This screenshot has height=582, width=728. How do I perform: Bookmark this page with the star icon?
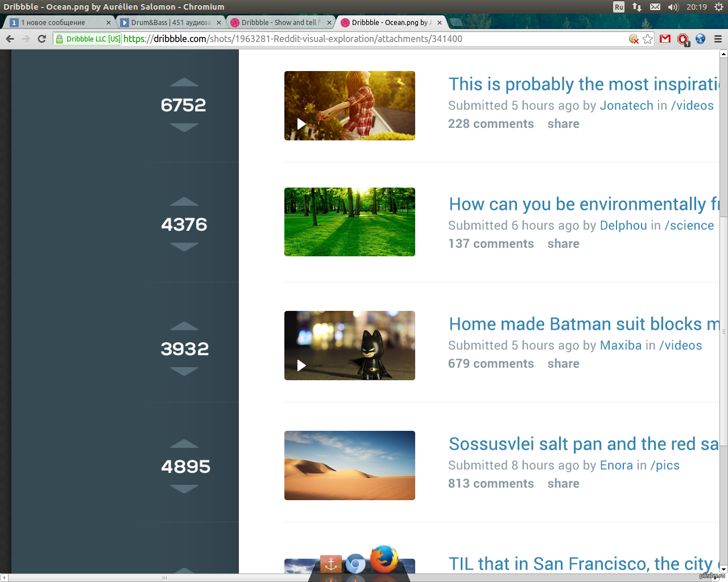tap(647, 39)
